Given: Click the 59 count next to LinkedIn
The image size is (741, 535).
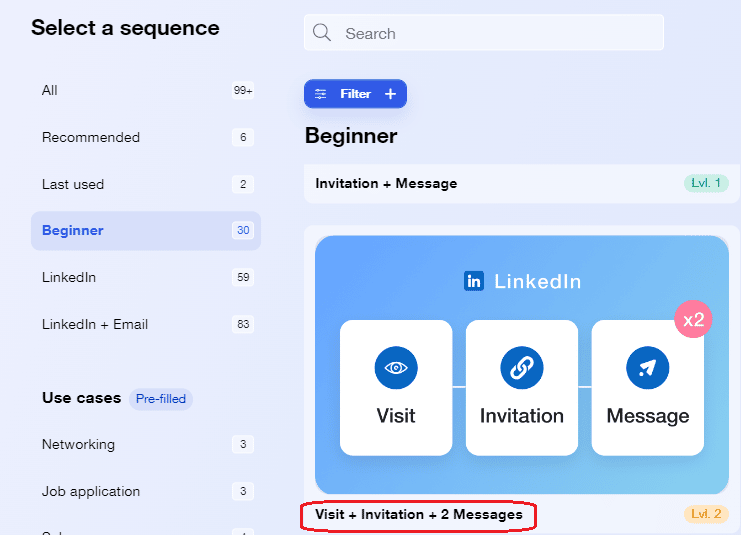Looking at the screenshot, I should click(243, 277).
